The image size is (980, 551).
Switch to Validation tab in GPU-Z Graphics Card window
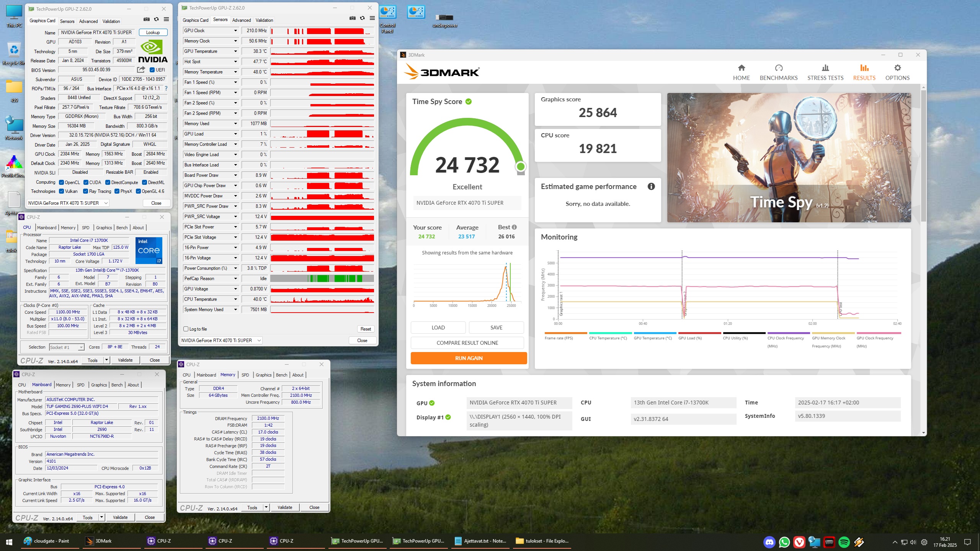point(111,21)
